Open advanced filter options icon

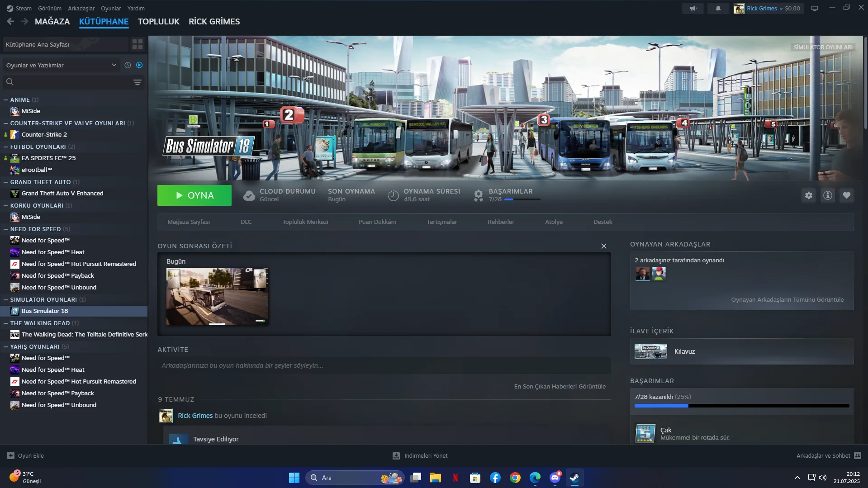138,82
